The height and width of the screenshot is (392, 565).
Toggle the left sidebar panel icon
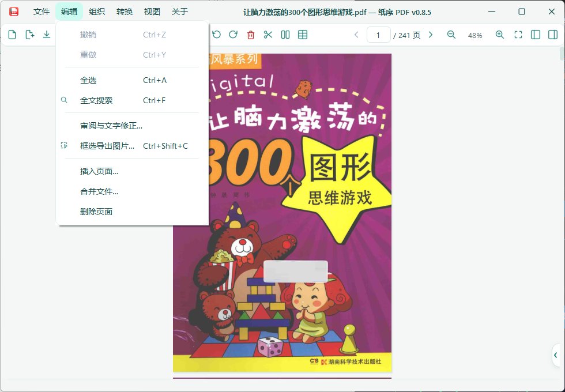(536, 35)
